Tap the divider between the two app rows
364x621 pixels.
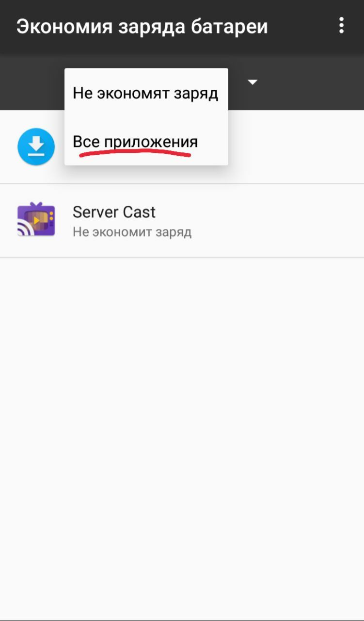pos(182,184)
